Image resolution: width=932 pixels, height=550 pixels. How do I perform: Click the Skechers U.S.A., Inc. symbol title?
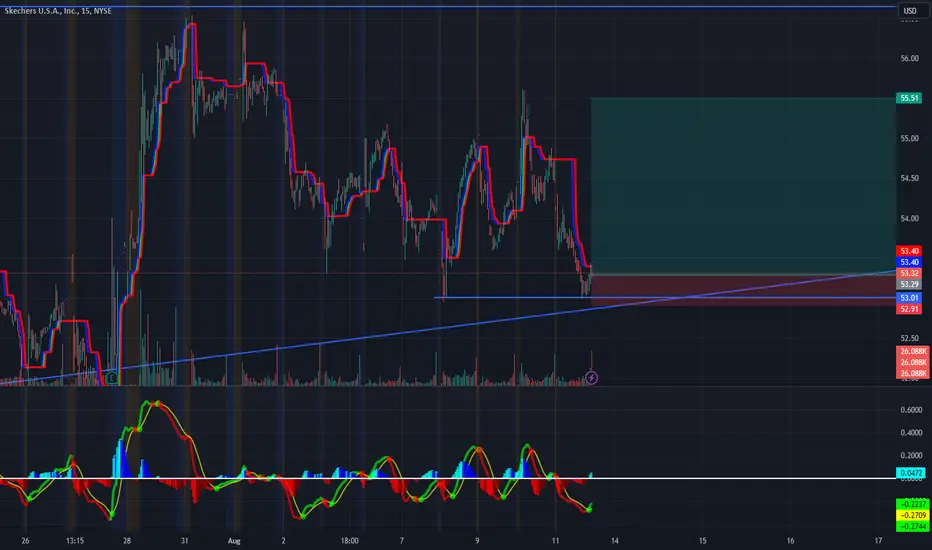58,11
